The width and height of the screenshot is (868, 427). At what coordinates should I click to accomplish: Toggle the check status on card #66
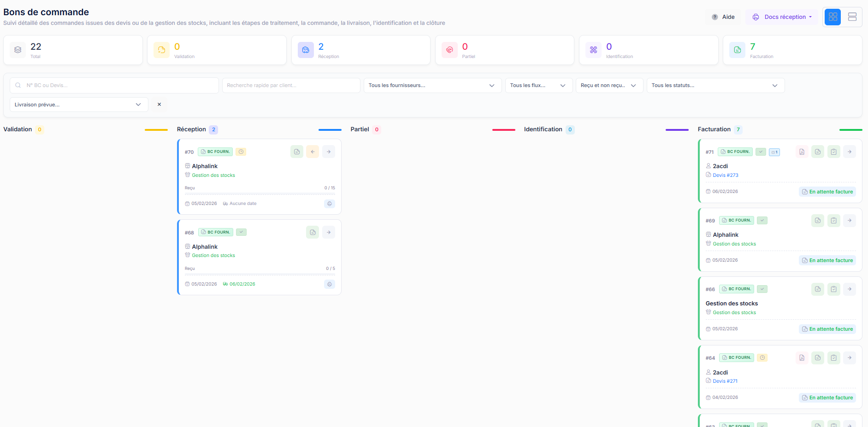pyautogui.click(x=762, y=289)
